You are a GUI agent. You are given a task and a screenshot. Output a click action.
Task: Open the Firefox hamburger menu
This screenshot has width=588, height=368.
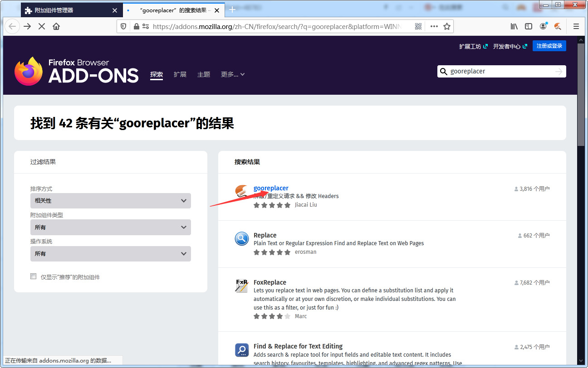[576, 26]
